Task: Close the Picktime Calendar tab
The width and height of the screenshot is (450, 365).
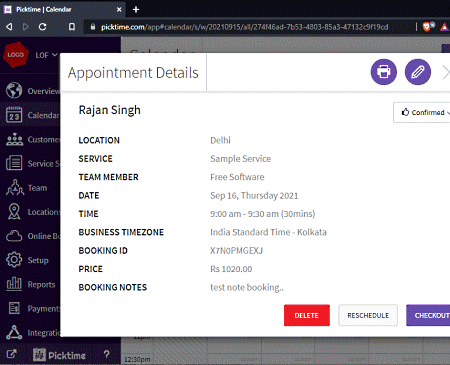Action: [119, 9]
